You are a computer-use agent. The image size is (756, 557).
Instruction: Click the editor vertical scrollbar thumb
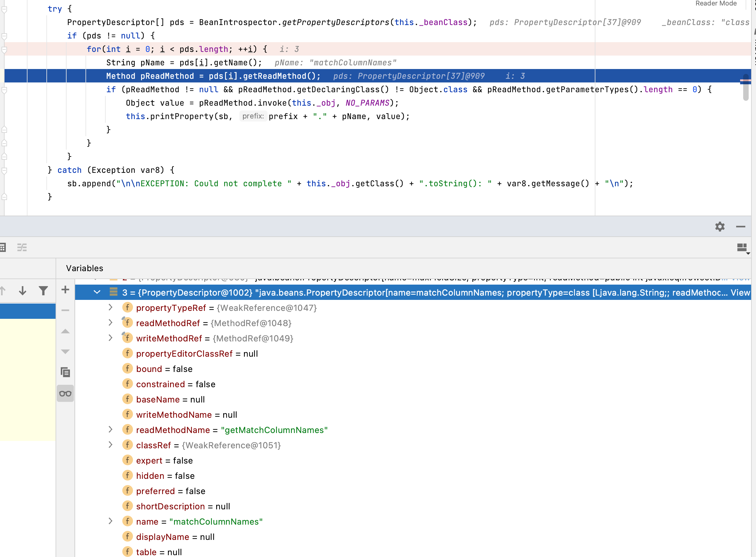(746, 88)
